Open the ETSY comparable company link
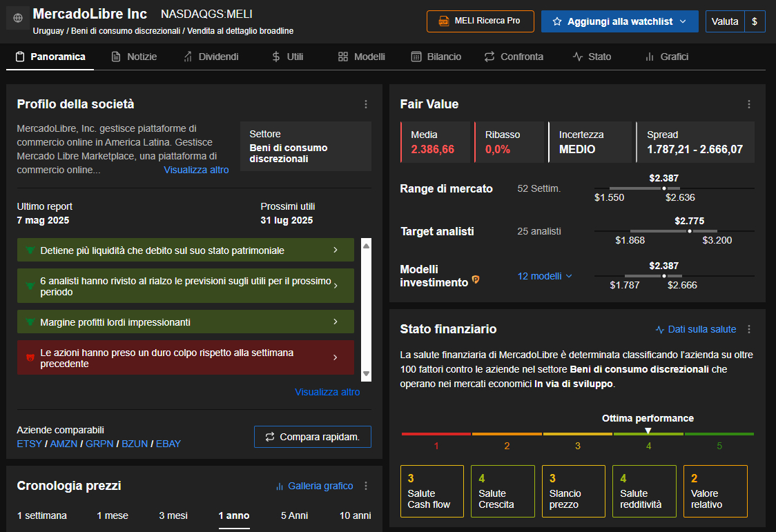This screenshot has width=776, height=532. coord(29,444)
